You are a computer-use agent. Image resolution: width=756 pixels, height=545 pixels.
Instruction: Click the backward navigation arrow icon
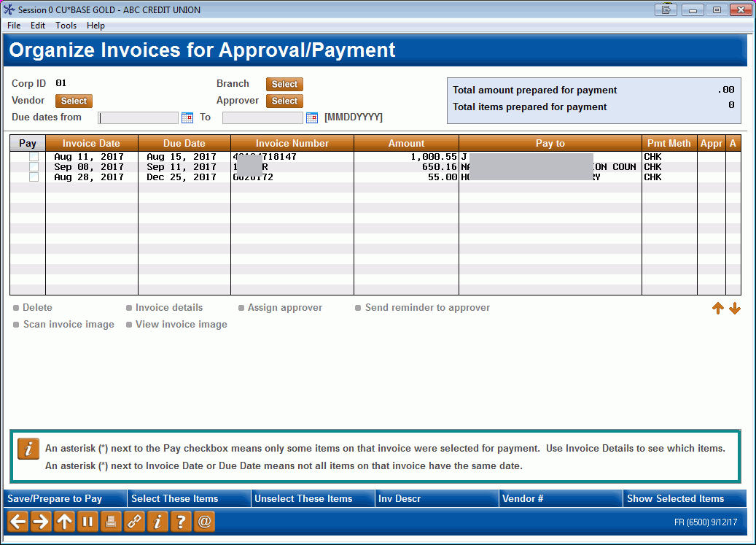[16, 522]
